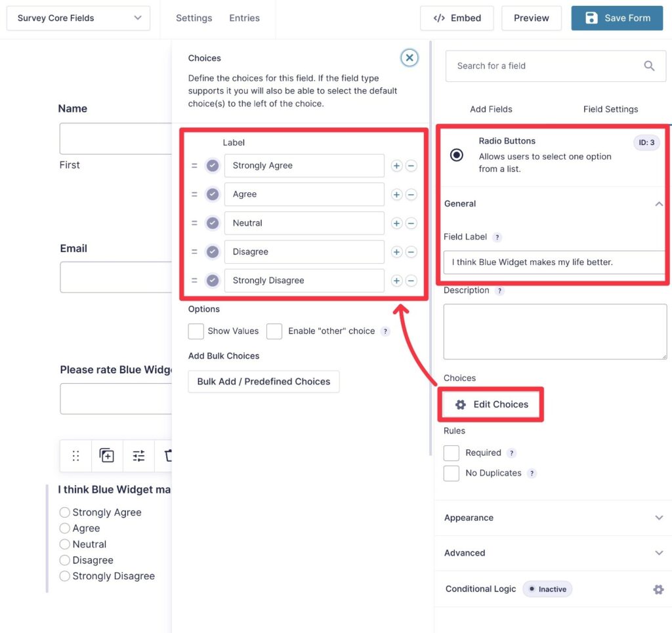Open Field Settings via the sliders icon
672x633 pixels.
[138, 456]
